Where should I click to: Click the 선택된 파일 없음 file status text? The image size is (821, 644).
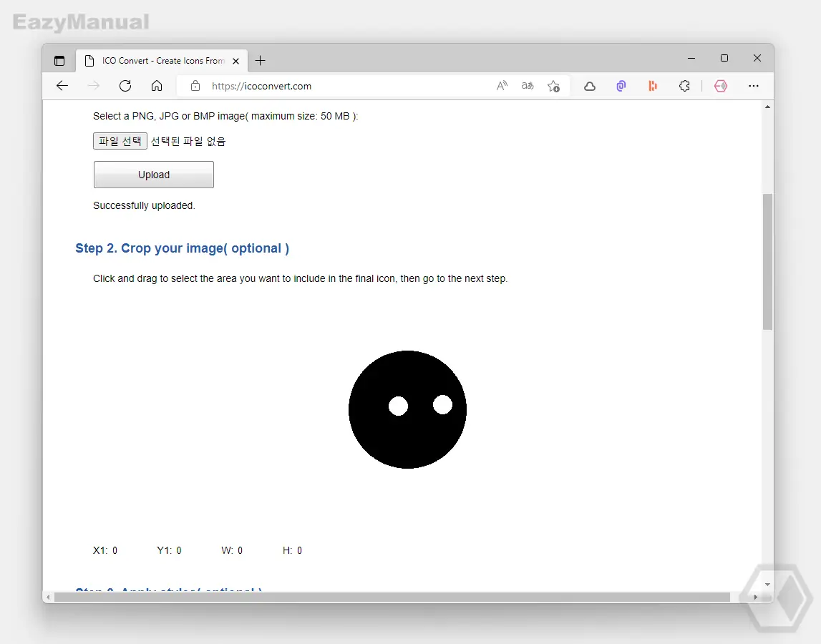point(188,142)
